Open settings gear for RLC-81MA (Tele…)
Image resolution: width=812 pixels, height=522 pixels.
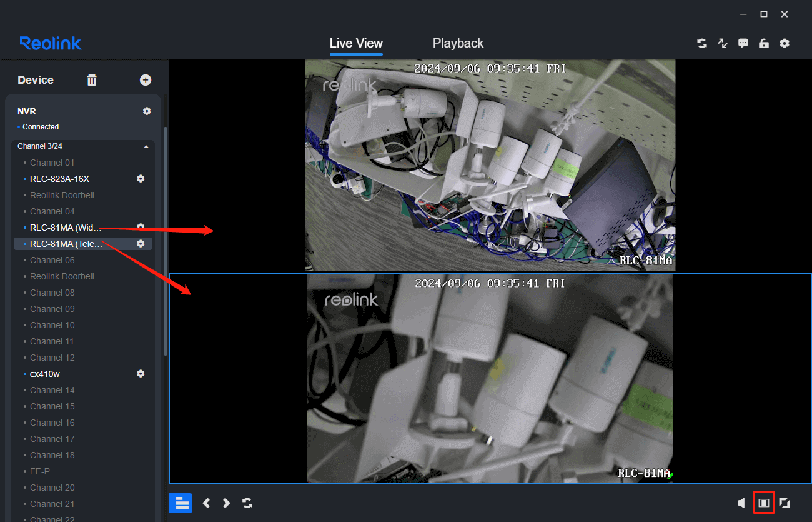click(x=141, y=243)
